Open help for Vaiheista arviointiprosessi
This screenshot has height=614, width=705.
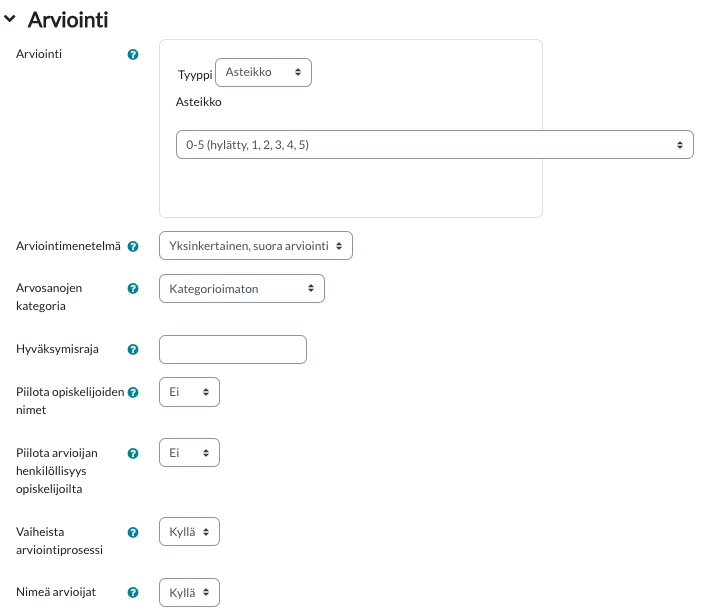coord(133,532)
